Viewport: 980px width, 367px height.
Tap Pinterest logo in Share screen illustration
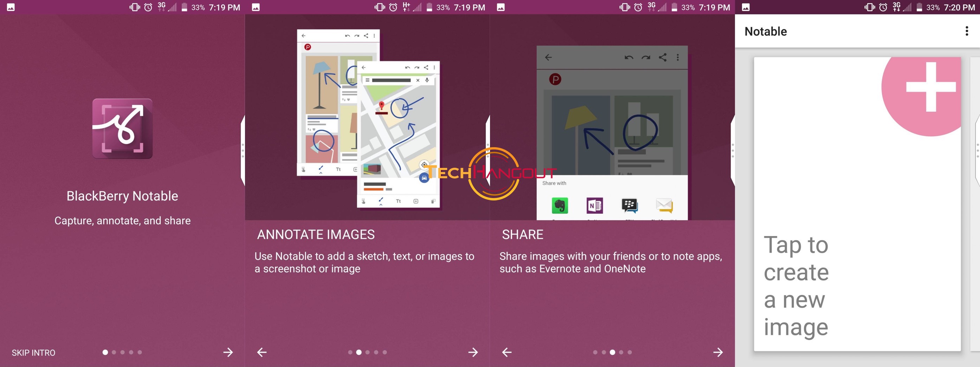(555, 79)
